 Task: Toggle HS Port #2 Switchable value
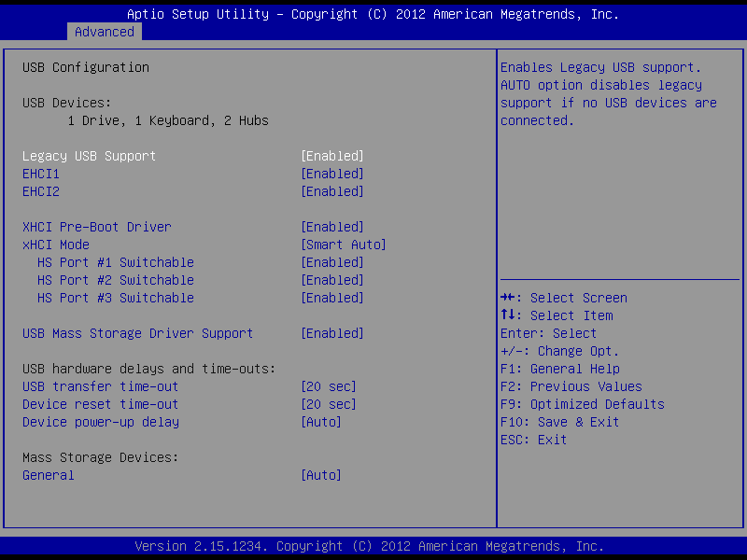point(331,280)
